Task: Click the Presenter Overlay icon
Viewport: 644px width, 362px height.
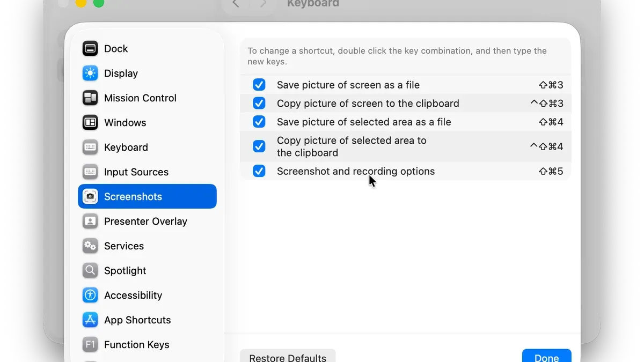Action: tap(90, 221)
